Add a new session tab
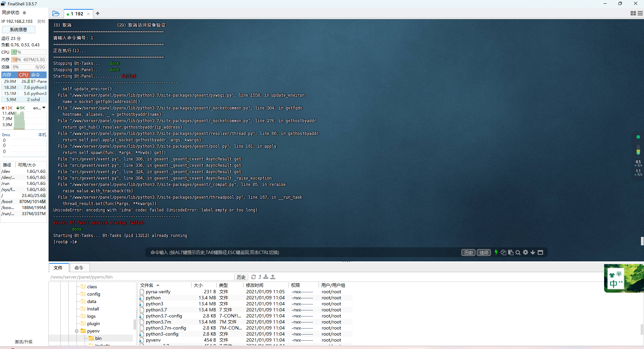 (98, 13)
